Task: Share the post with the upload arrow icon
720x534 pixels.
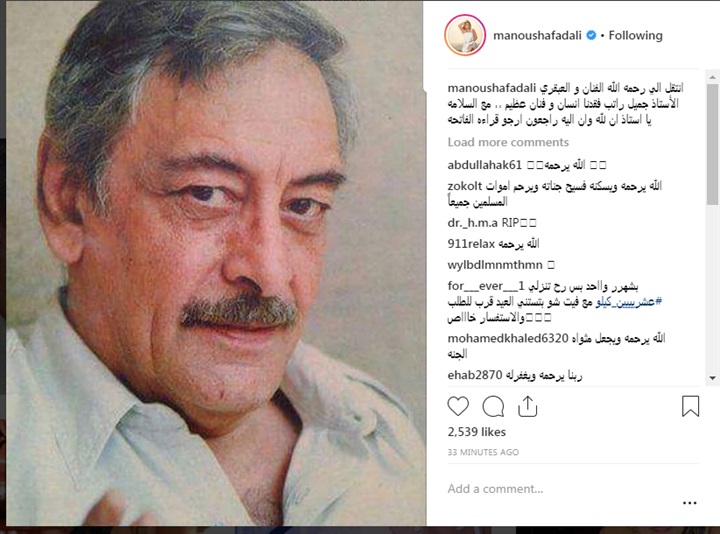Action: point(527,406)
